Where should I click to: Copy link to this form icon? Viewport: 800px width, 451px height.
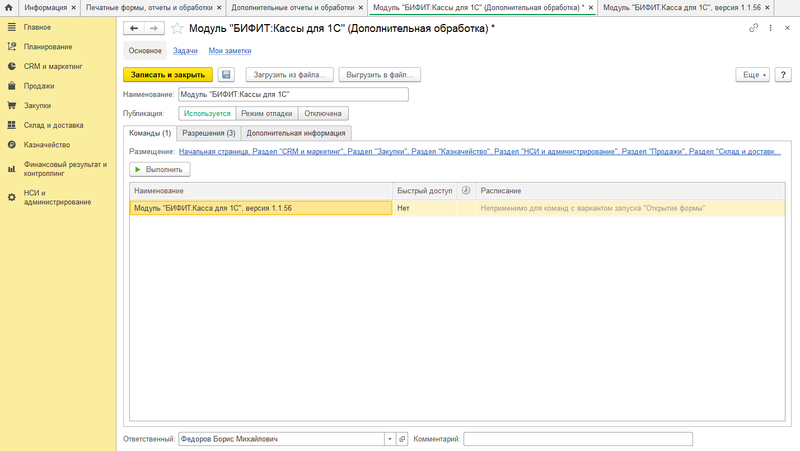(753, 28)
